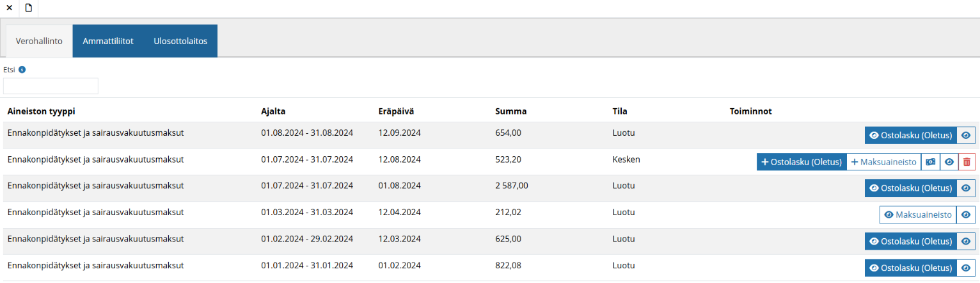Click eye icon in 212,02 row

[966, 215]
